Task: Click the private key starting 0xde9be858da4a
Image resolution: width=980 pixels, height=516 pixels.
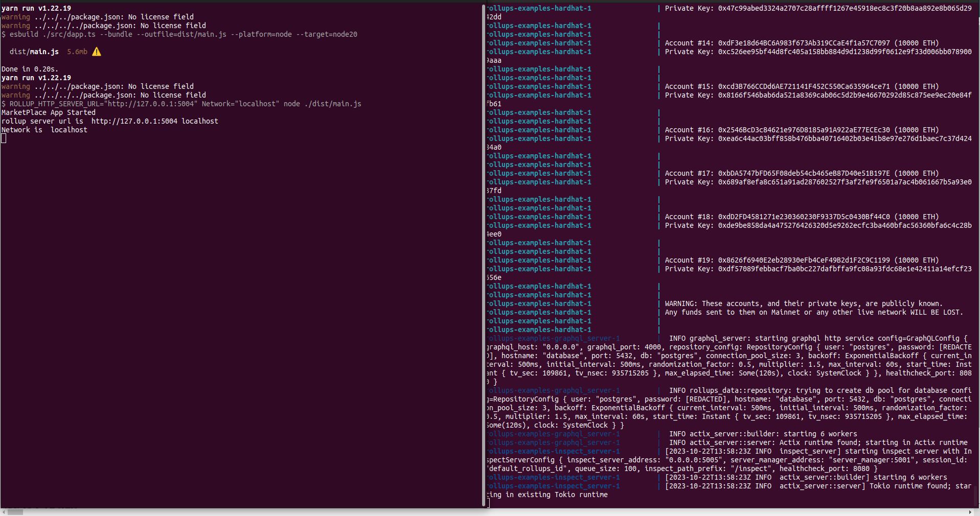Action: 818,225
